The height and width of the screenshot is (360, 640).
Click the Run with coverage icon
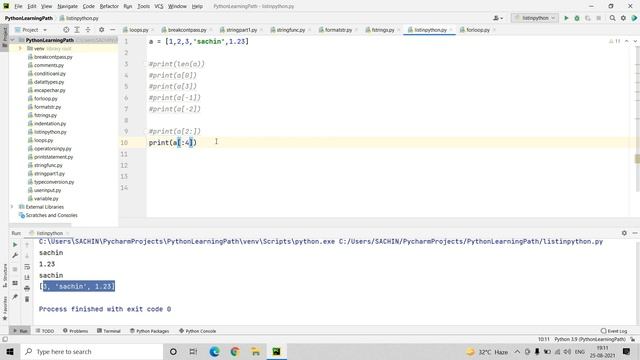[588, 18]
